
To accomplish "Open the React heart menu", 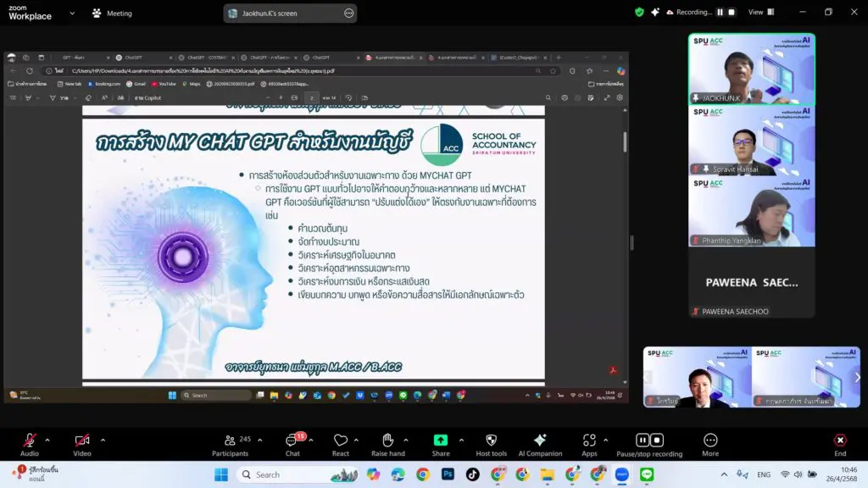I will pos(341,445).
